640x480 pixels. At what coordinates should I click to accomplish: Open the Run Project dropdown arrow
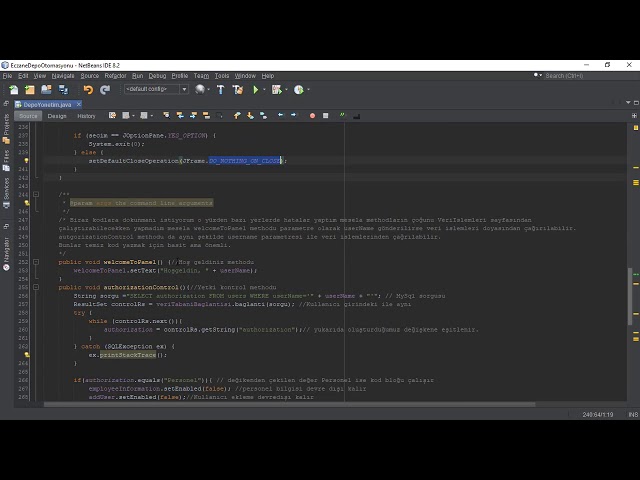[x=264, y=89]
